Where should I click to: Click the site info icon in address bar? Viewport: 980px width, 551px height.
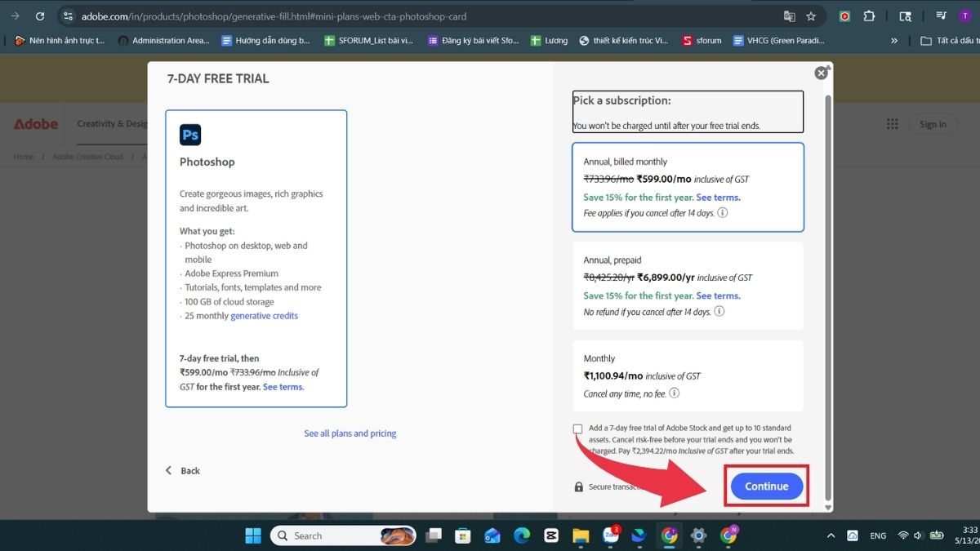coord(69,16)
